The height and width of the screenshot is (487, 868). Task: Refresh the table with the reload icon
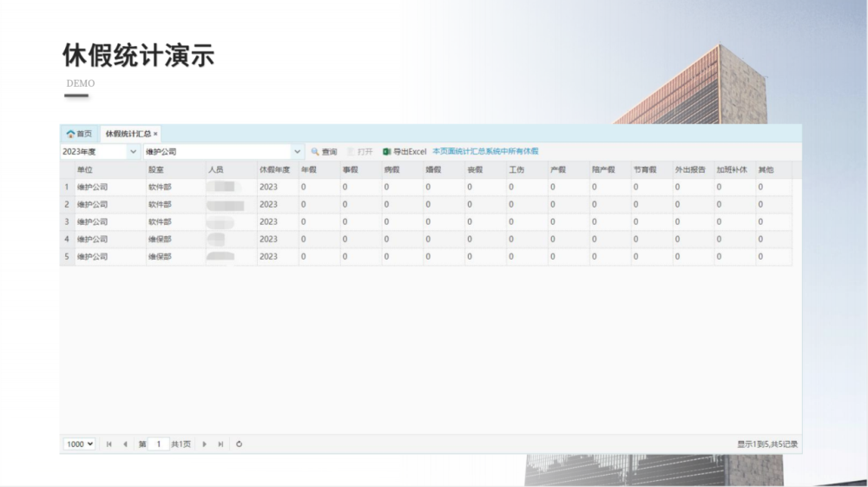[239, 444]
